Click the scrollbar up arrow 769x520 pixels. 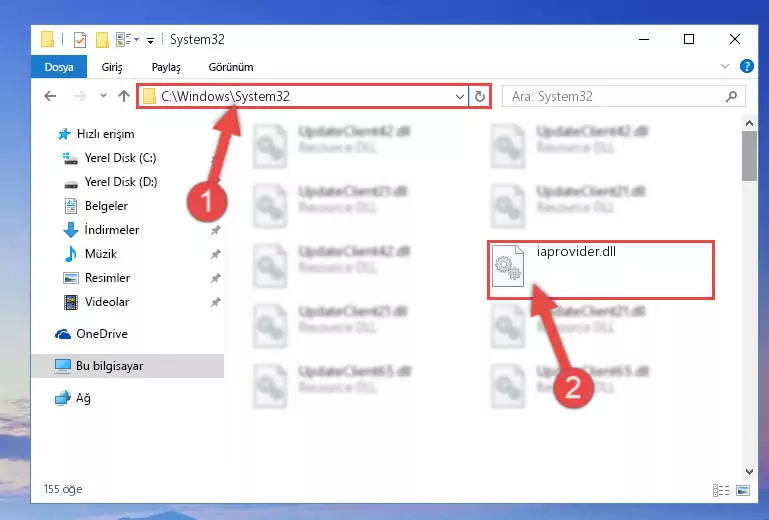pyautogui.click(x=749, y=123)
